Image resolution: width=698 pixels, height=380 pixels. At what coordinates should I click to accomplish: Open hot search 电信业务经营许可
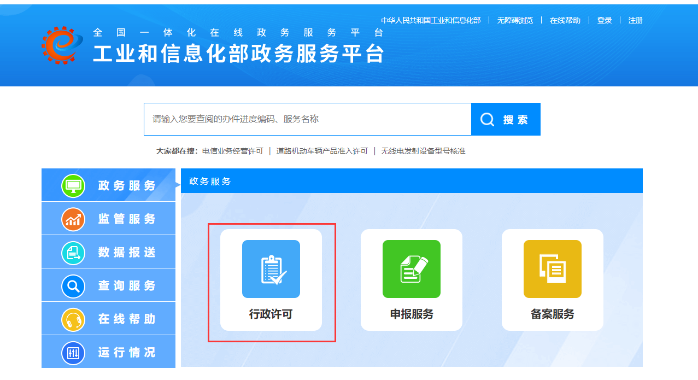coord(232,151)
